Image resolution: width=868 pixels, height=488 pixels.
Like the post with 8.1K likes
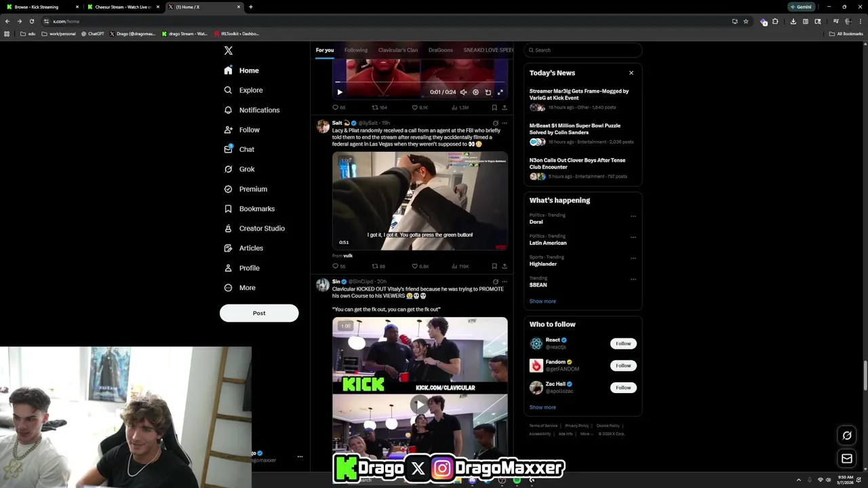click(x=420, y=107)
